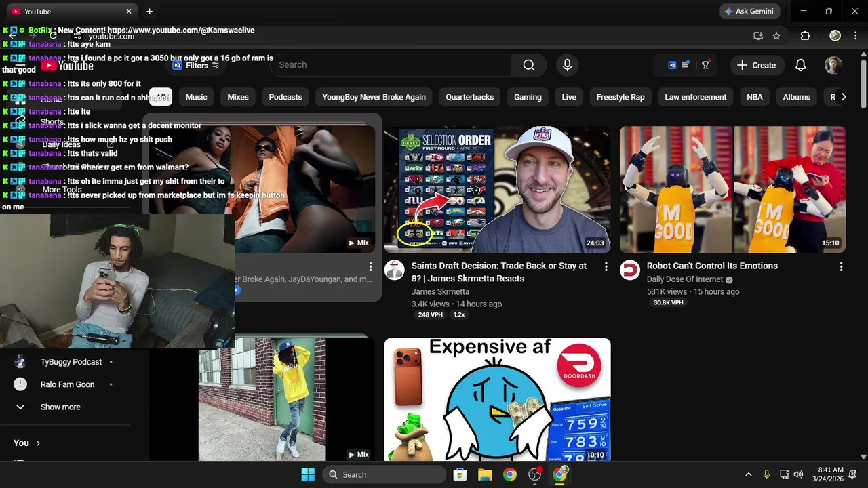Open File Explorer from the taskbar

(485, 474)
